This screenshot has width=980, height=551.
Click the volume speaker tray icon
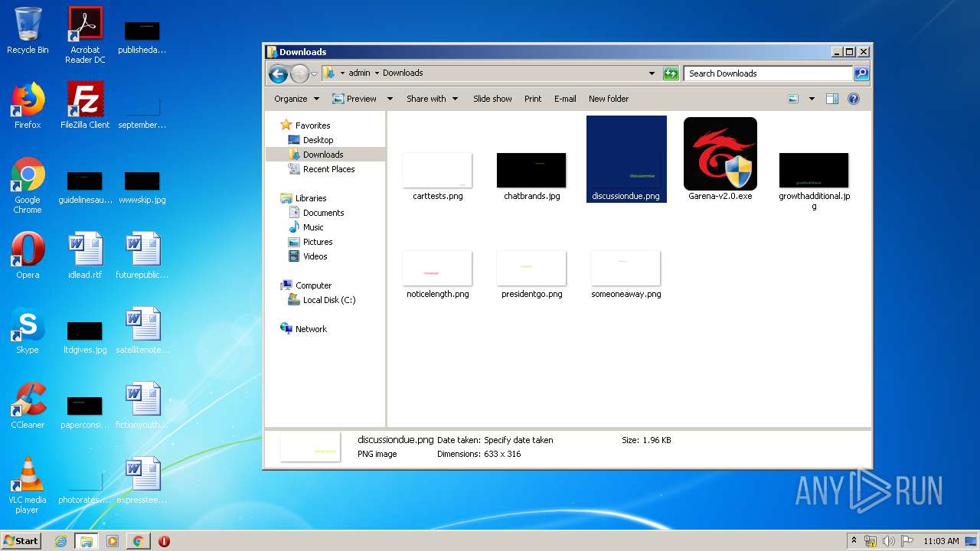(x=889, y=541)
